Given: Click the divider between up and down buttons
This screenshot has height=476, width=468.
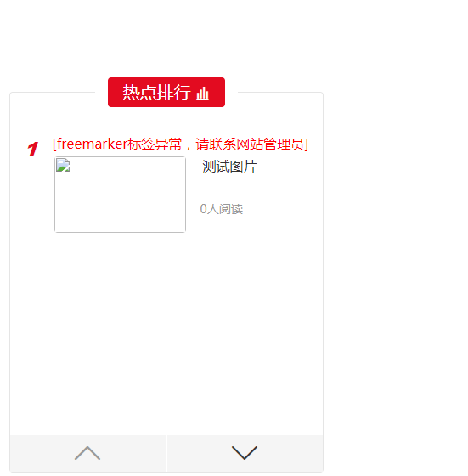Looking at the screenshot, I should (166, 453).
